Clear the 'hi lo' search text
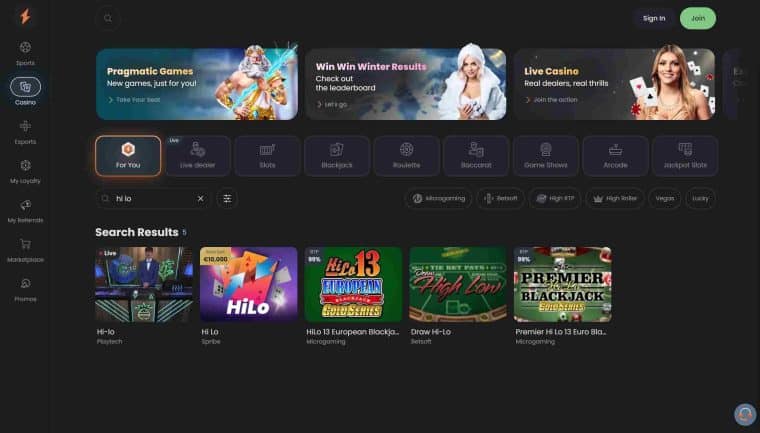Viewport: 760px width, 433px height. point(201,198)
